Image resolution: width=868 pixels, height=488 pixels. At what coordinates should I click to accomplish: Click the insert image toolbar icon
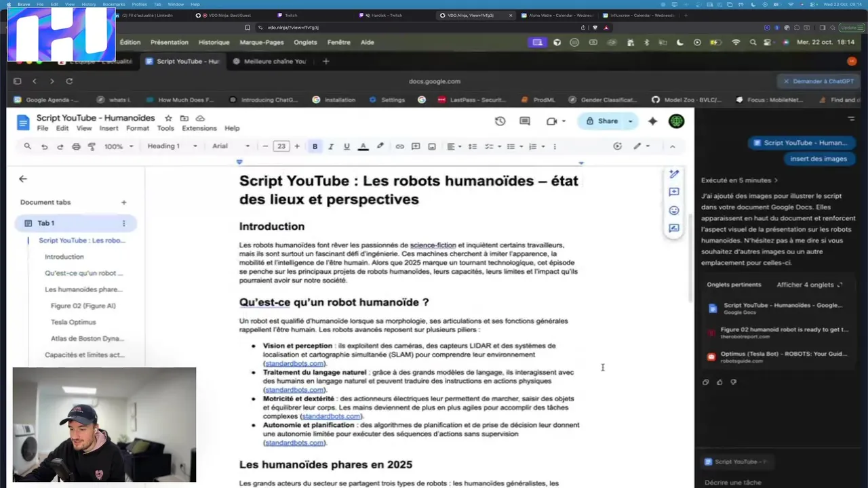(432, 146)
